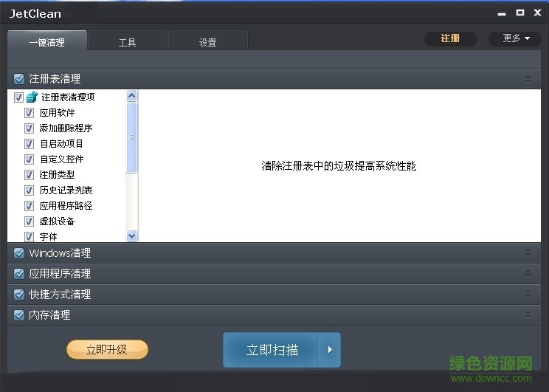Expand the 应用程序清理 section chevron
This screenshot has height=392, width=549.
pyautogui.click(x=528, y=273)
